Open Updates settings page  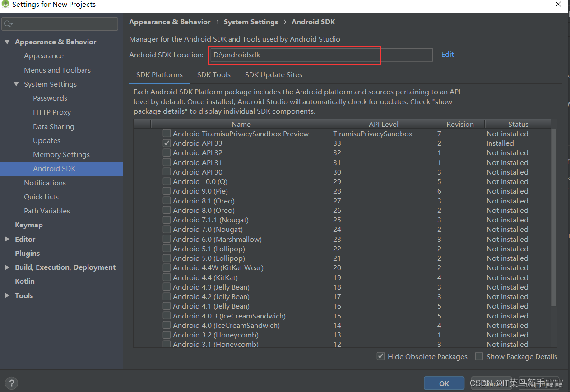46,140
